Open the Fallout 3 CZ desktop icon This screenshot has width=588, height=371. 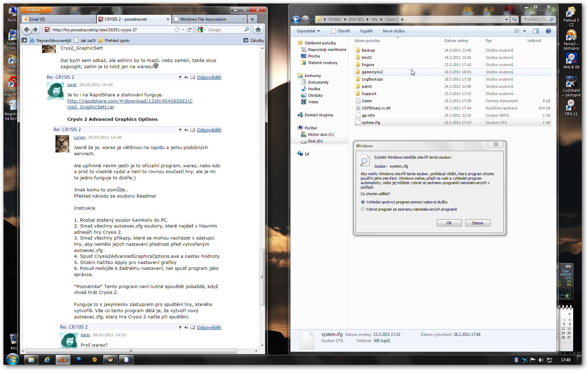pos(571,17)
